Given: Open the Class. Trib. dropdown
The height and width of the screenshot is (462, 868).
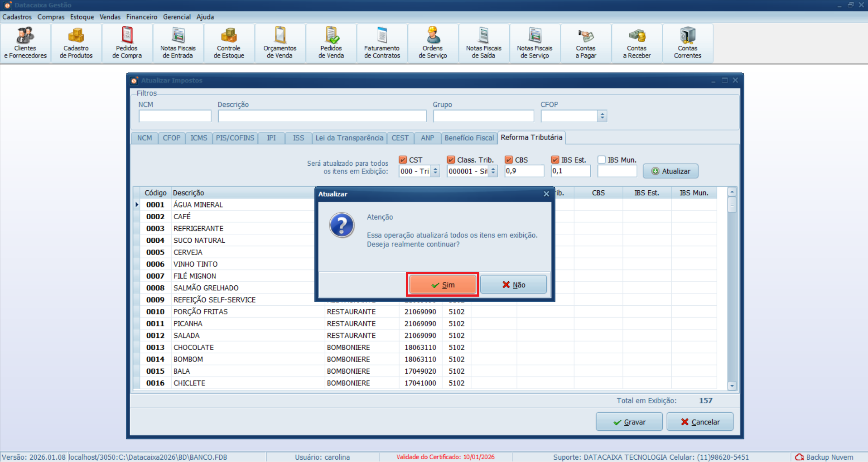Looking at the screenshot, I should click(x=493, y=171).
